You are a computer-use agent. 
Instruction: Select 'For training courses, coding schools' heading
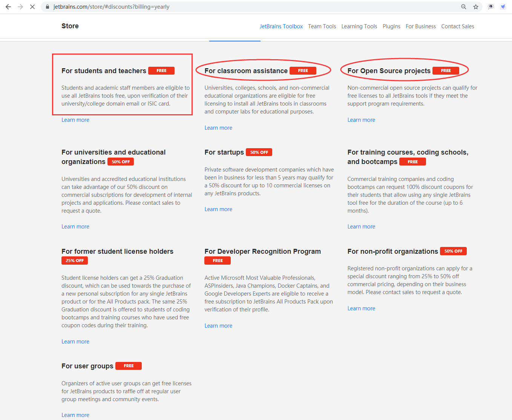[408, 157]
